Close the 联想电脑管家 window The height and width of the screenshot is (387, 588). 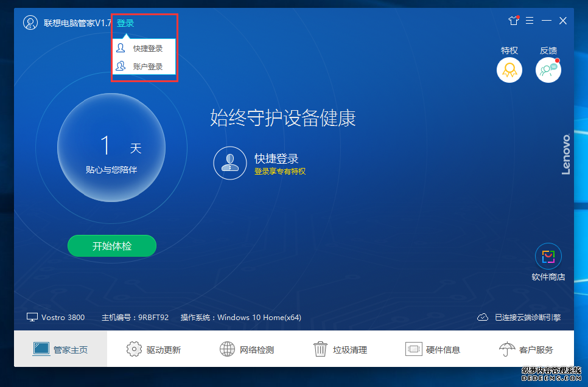click(563, 21)
